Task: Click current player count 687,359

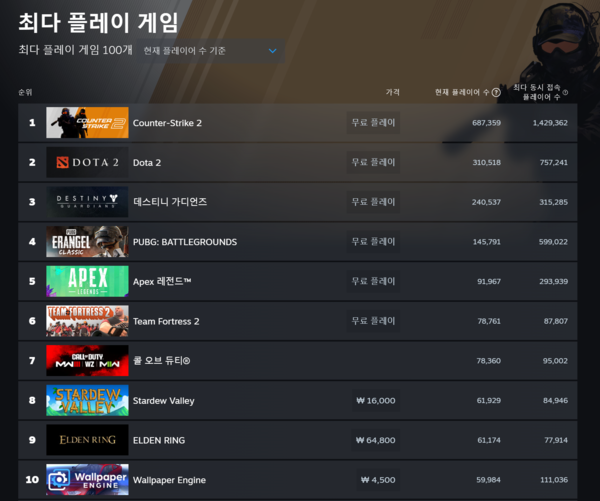Action: pyautogui.click(x=486, y=123)
